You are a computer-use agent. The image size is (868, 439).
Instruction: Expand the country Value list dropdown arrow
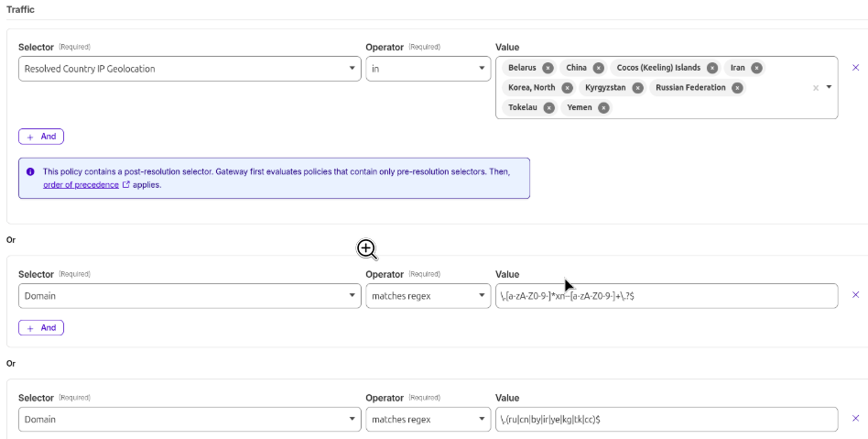829,87
